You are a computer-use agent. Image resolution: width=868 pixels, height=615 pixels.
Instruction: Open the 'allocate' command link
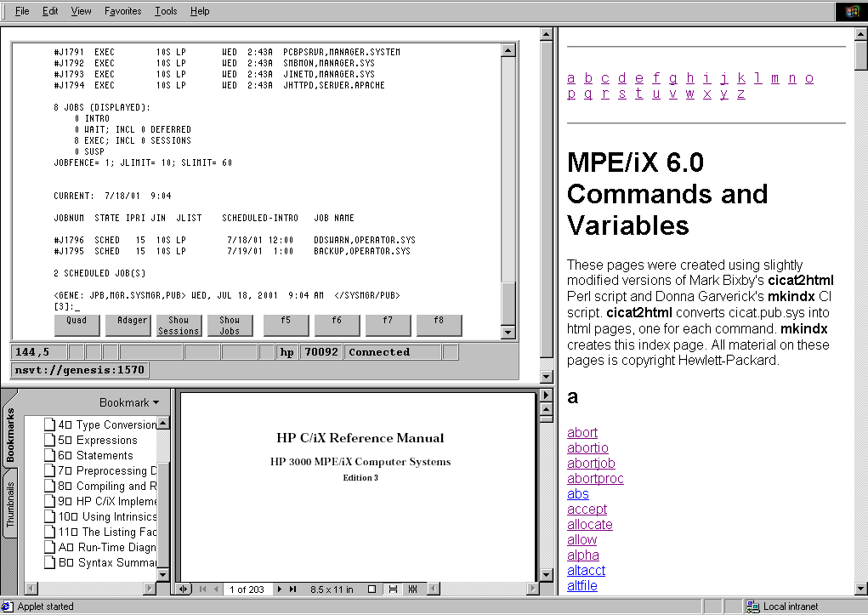pos(589,524)
